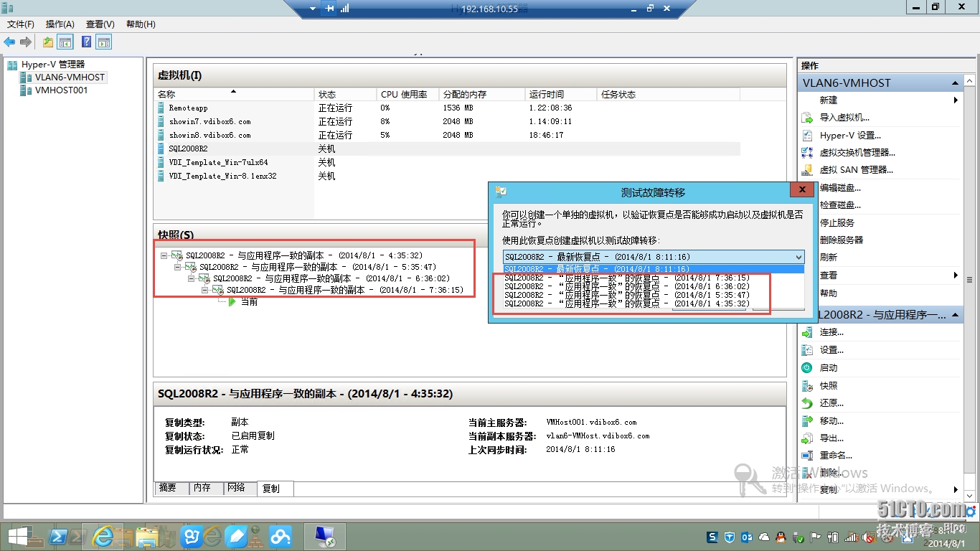Image resolution: width=980 pixels, height=551 pixels.
Task: Click the pin icon on connection bar
Action: click(x=329, y=9)
